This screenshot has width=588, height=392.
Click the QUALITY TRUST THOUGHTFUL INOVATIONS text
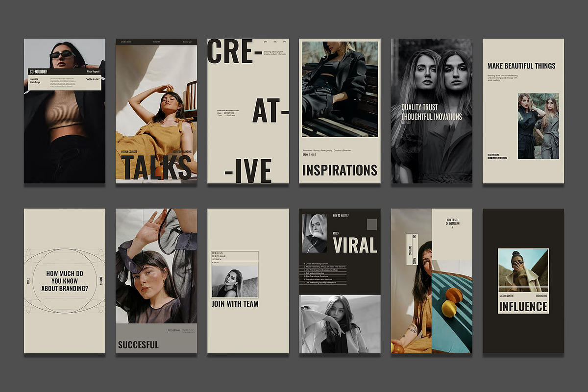click(432, 112)
